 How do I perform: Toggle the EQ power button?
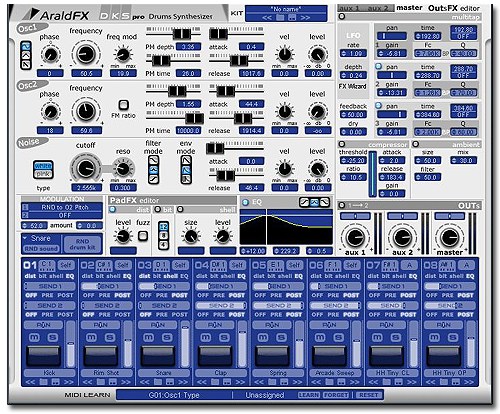pyautogui.click(x=246, y=202)
